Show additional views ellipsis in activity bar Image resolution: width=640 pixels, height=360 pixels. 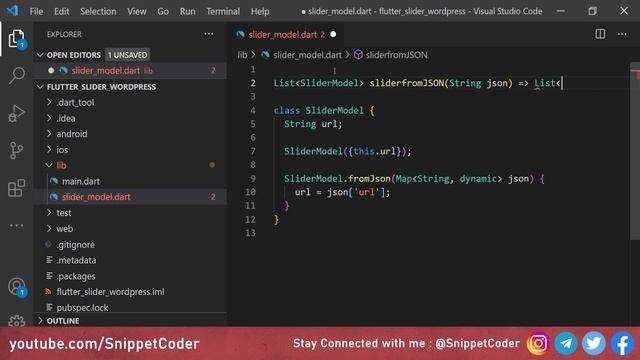16,225
